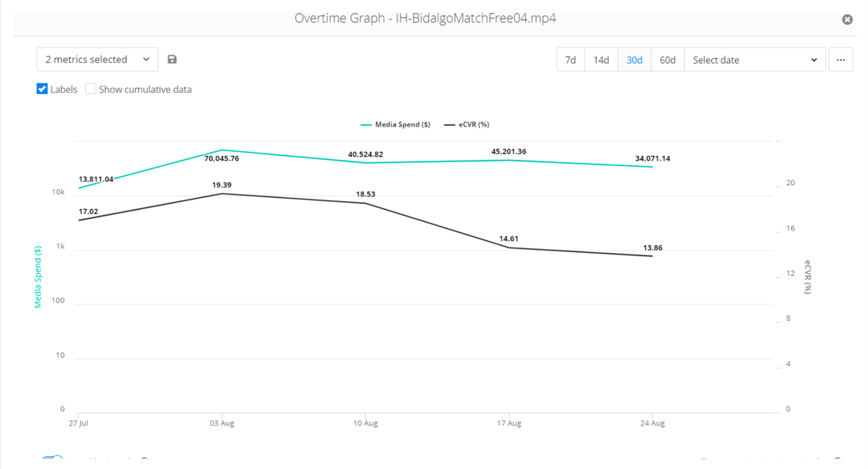Image resolution: width=868 pixels, height=469 pixels.
Task: Click the 70,045.76 Media Spend data point
Action: point(222,150)
